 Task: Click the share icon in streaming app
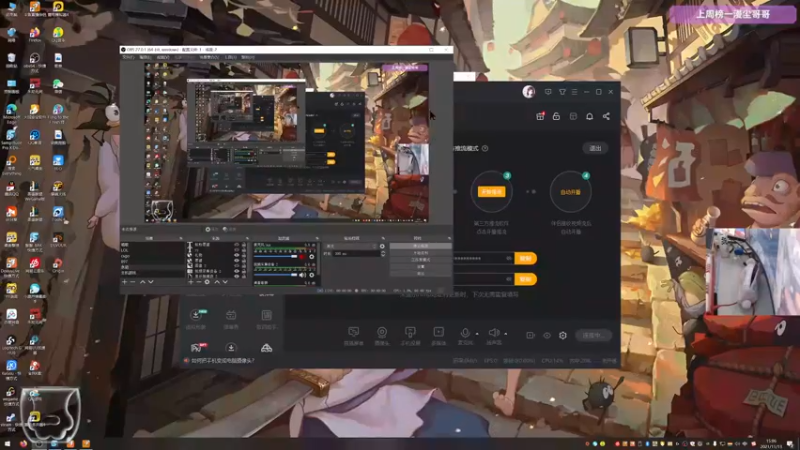click(x=606, y=116)
